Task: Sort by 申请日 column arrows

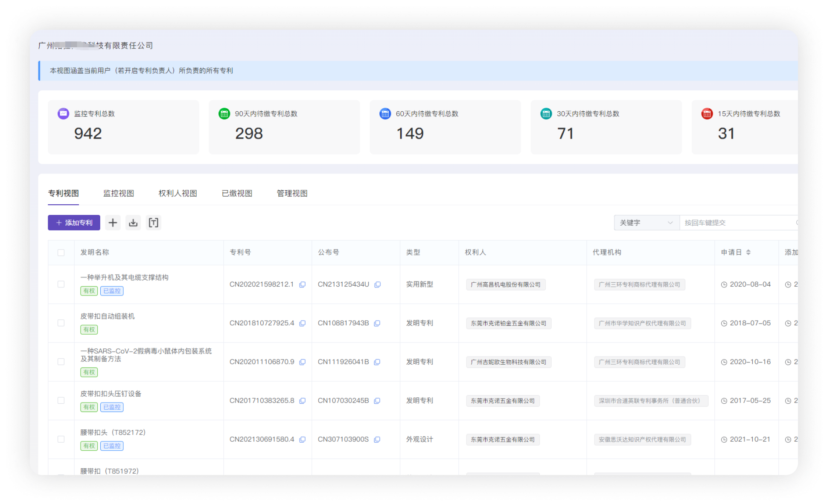Action: point(748,252)
